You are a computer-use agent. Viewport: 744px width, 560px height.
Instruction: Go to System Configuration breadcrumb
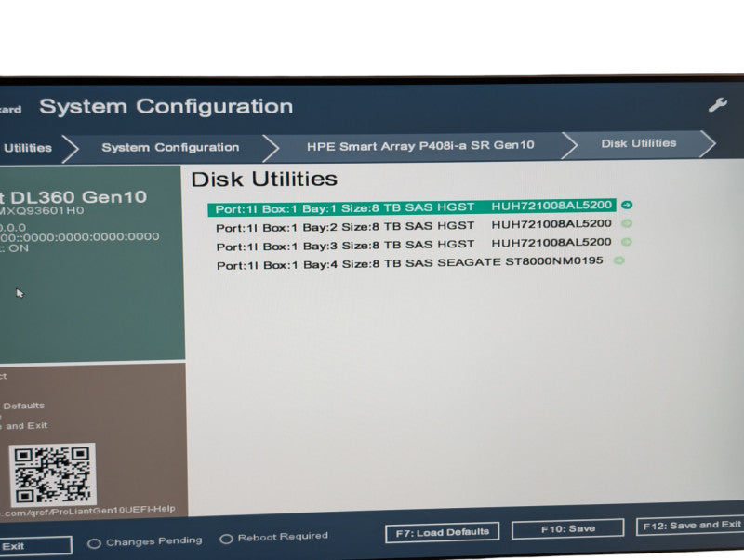(x=170, y=147)
